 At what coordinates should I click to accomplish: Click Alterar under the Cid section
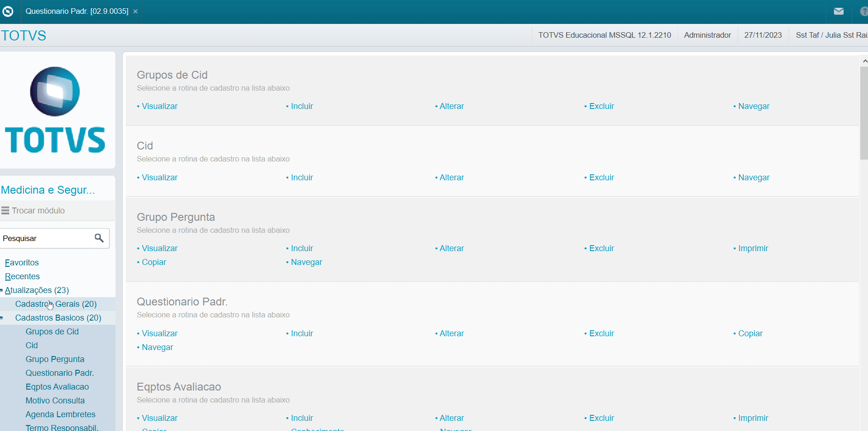pyautogui.click(x=451, y=178)
